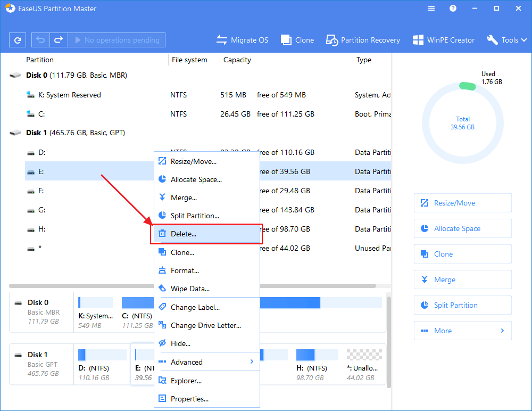Choose Clone... in context menu

(x=207, y=252)
